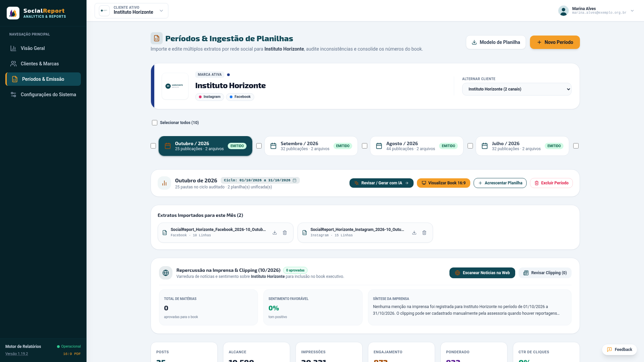The width and height of the screenshot is (644, 362).
Task: Open Configurações do Sistema
Action: click(x=43, y=95)
